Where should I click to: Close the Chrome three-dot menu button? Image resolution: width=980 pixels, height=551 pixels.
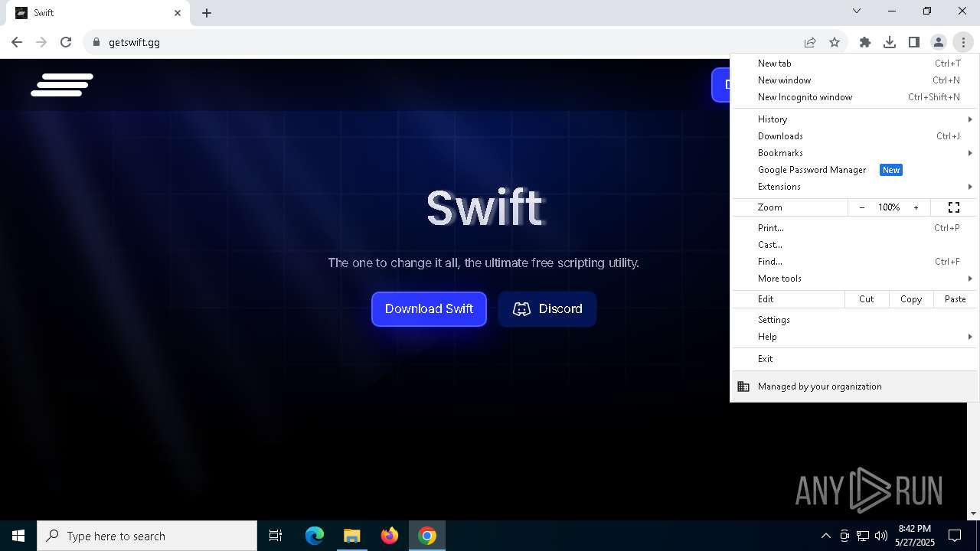[x=963, y=42]
